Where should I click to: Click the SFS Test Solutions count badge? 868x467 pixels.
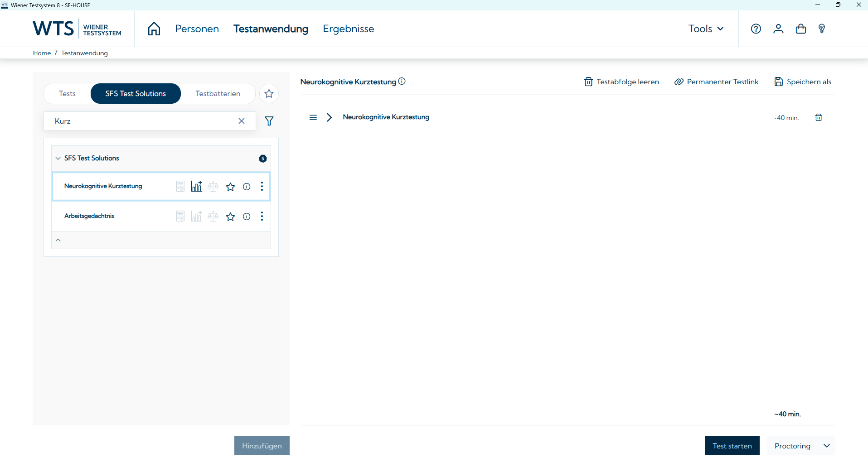click(x=263, y=159)
